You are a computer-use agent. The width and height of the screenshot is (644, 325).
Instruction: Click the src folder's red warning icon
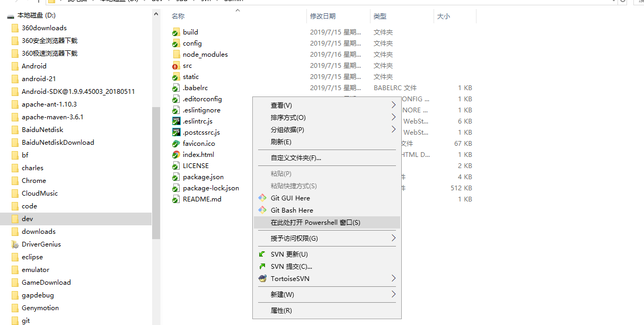click(x=176, y=66)
